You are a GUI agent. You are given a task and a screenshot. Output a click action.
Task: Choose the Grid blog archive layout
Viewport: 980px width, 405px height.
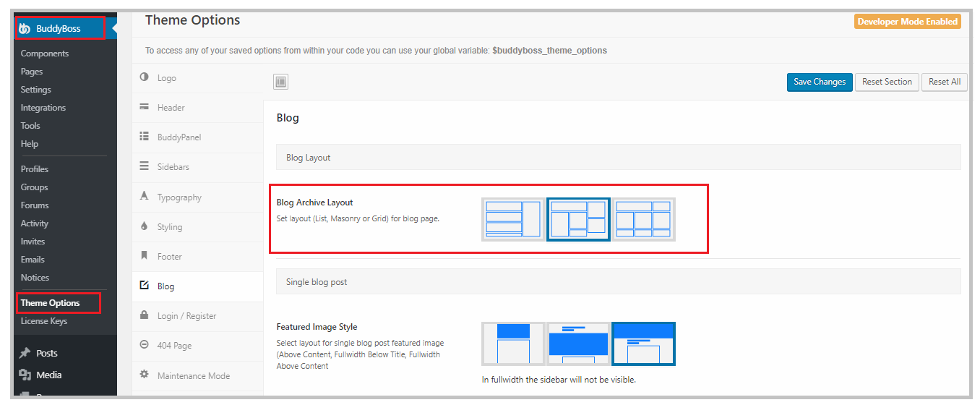click(x=643, y=219)
